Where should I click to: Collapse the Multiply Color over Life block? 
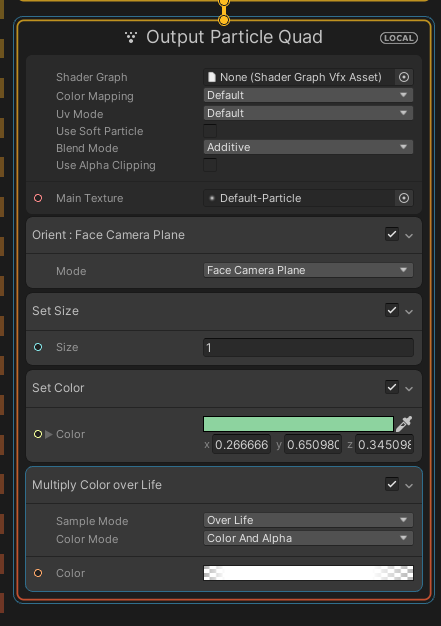pos(409,486)
